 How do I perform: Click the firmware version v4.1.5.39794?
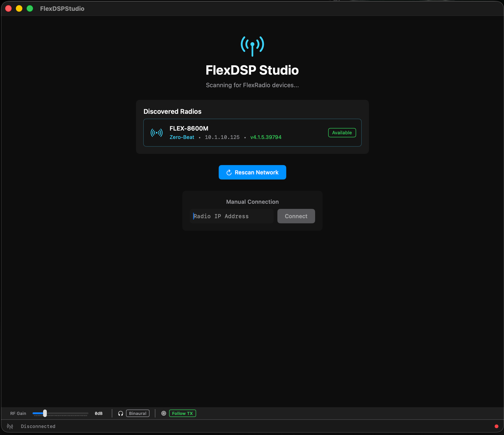click(266, 137)
